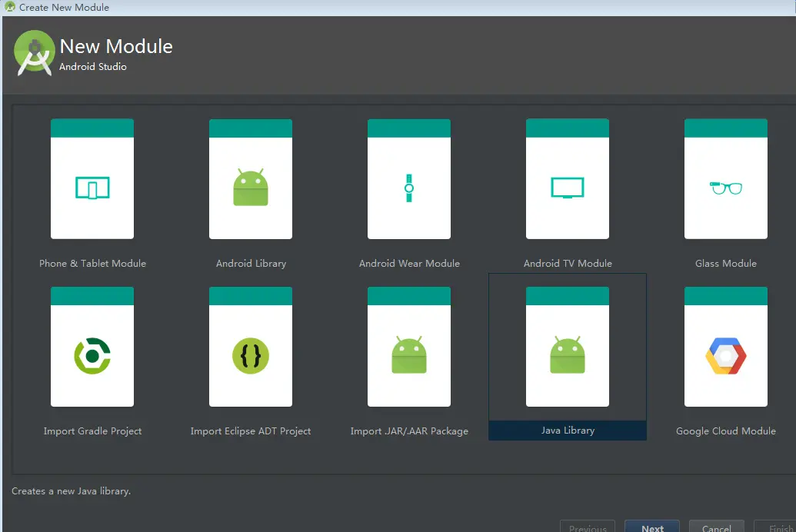
Task: Click the 'Creates a new Java library.' description
Action: coord(71,491)
